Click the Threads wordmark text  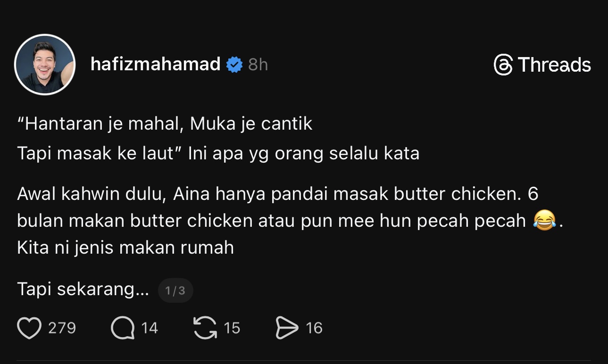pos(554,65)
